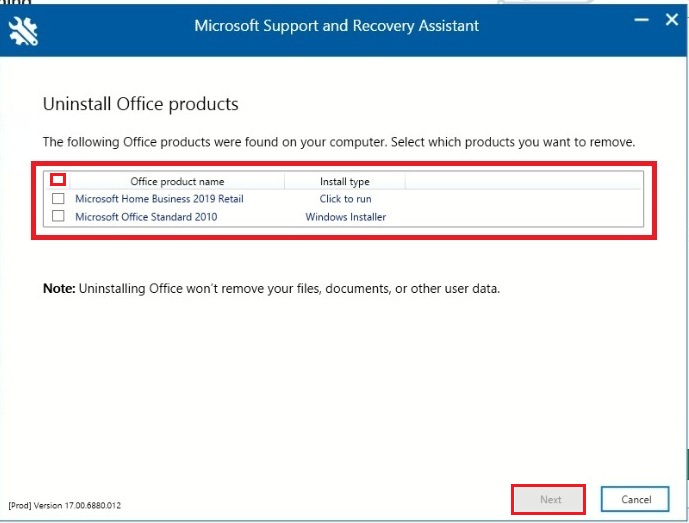Close the Support and Recovery Assistant window
This screenshot has width=689, height=523.
[671, 20]
